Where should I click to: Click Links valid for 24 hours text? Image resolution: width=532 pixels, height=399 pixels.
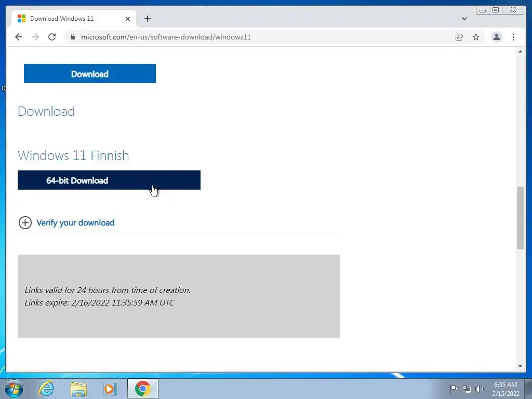coord(108,290)
